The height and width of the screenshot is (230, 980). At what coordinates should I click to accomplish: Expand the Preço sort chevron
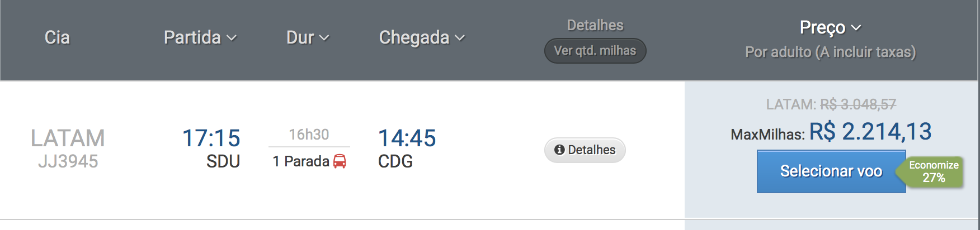pyautogui.click(x=856, y=27)
